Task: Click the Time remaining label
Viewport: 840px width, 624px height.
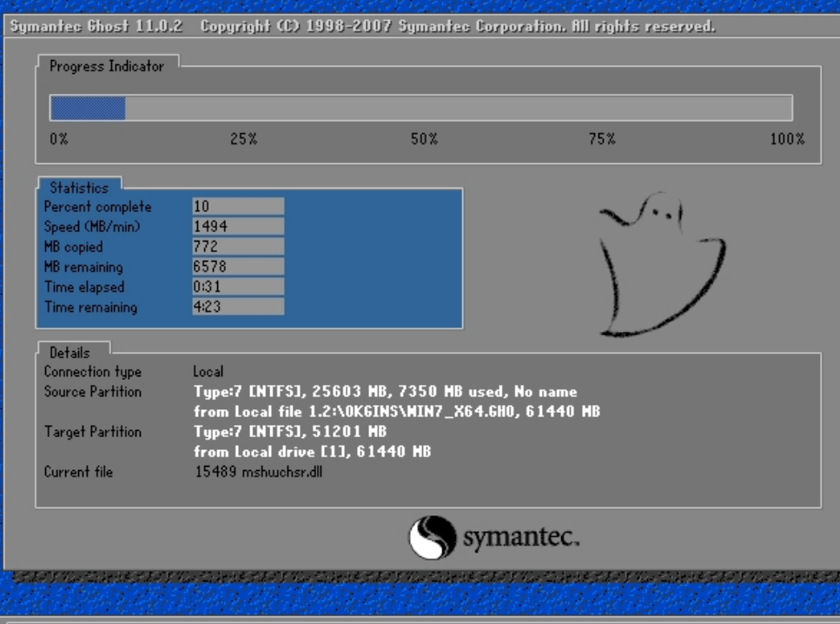Action: click(90, 307)
